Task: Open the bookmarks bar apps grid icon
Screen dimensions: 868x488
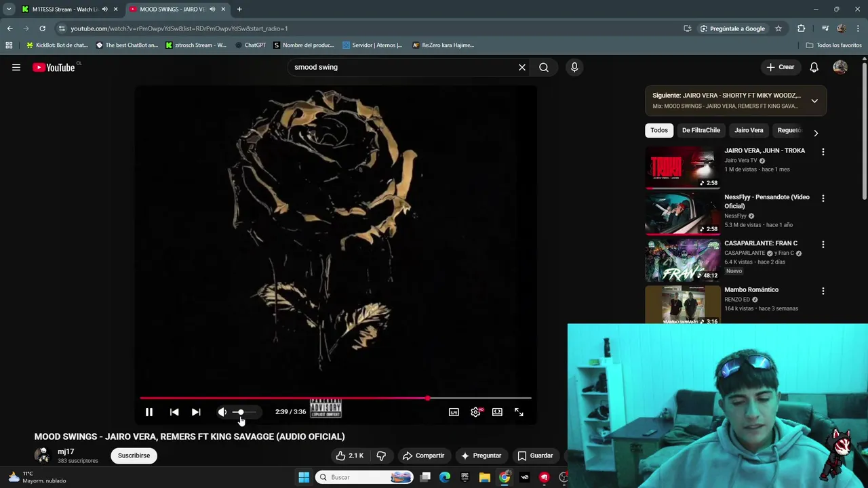Action: point(9,45)
